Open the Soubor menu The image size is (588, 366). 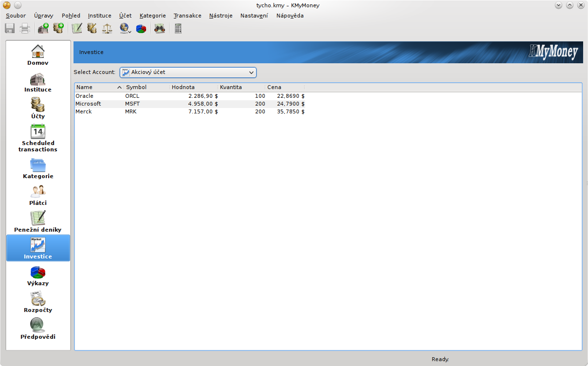pos(16,16)
